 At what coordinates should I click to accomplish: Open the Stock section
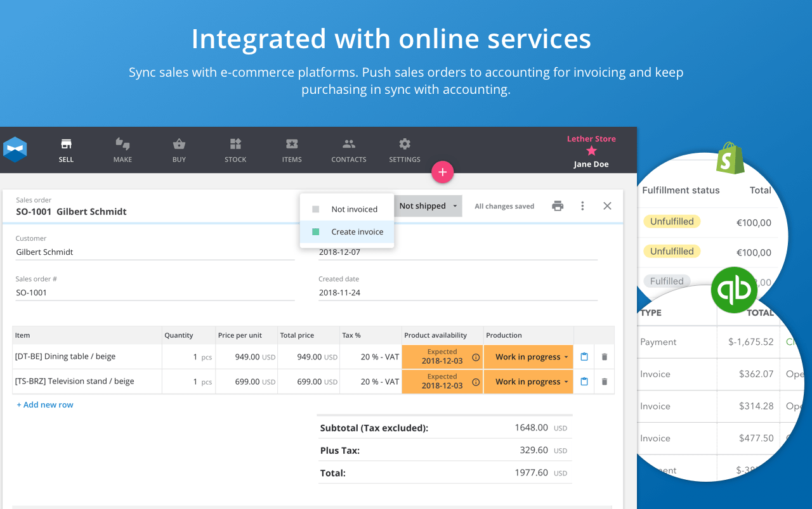tap(235, 150)
